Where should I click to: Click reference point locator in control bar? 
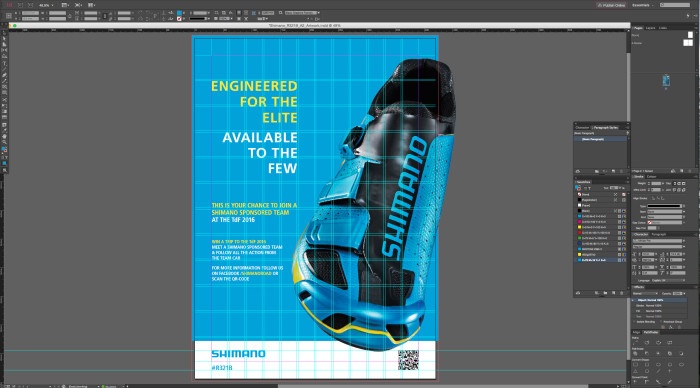(x=9, y=16)
